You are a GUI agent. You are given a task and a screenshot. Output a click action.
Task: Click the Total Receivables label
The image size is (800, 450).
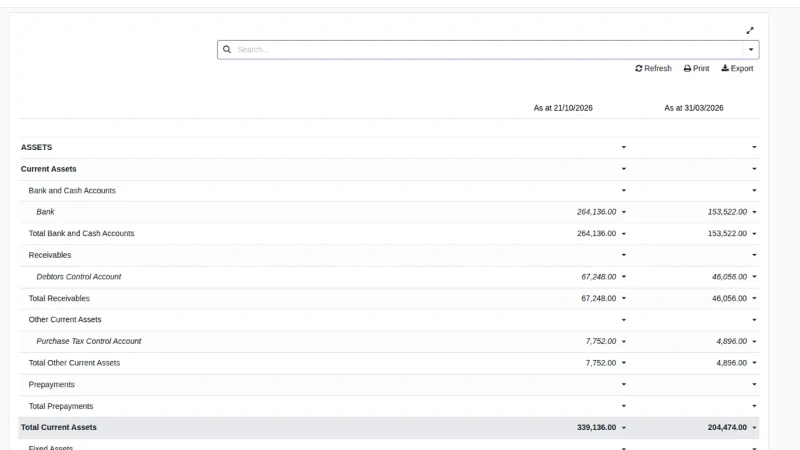59,298
